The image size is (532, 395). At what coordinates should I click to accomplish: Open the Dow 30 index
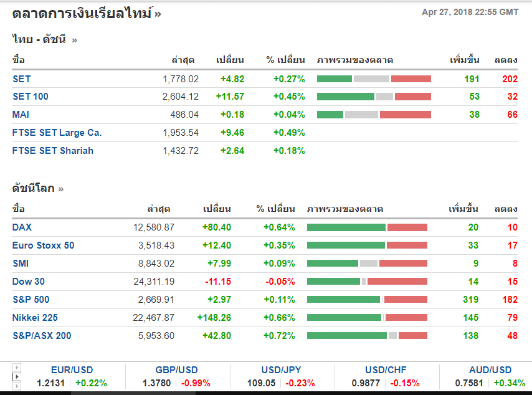(28, 282)
